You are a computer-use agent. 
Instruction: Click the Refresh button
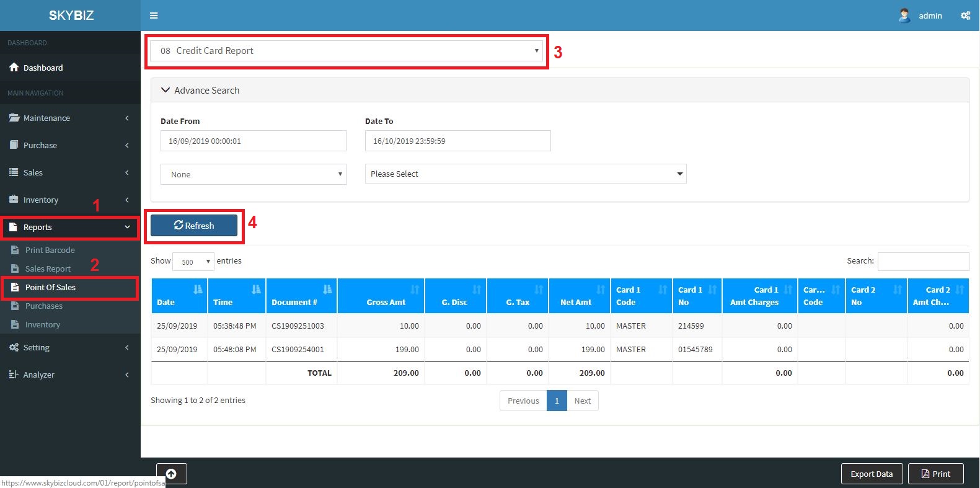194,226
